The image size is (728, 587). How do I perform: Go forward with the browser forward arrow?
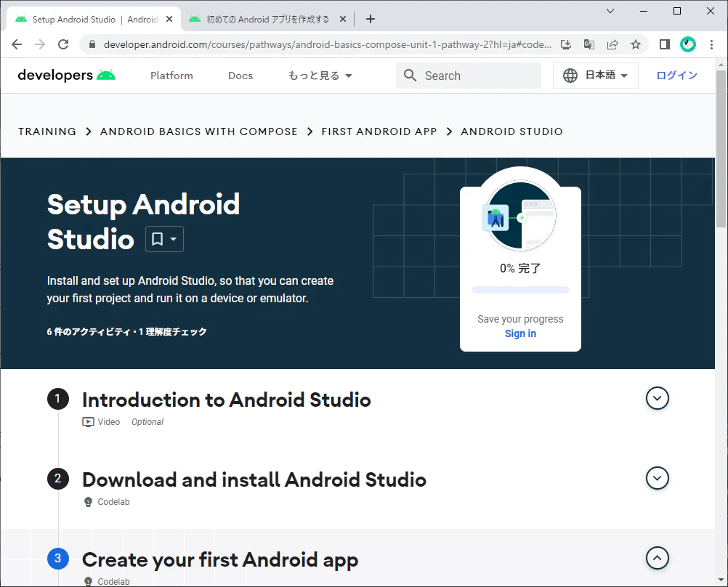(x=40, y=44)
